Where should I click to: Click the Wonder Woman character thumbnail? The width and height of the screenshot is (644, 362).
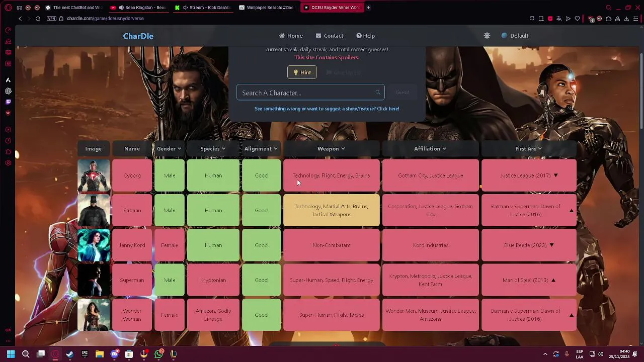(94, 315)
